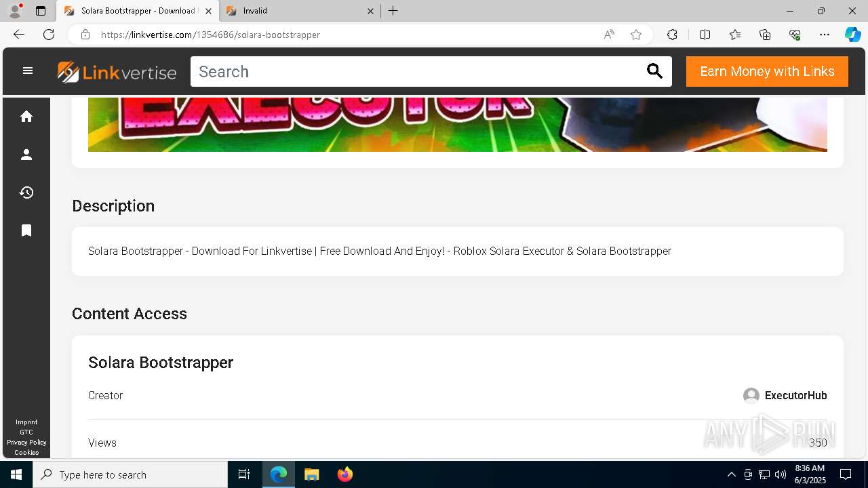Open the Cookies link
Image resolution: width=868 pixels, height=488 pixels.
pyautogui.click(x=26, y=453)
